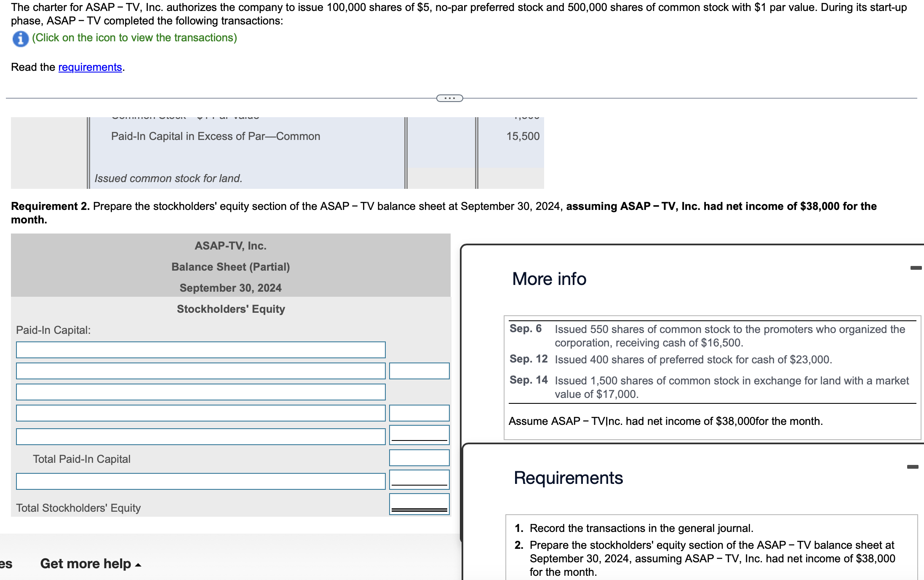Click amount box above Total Stockholders' Equity
This screenshot has width=924, height=580.
click(419, 479)
